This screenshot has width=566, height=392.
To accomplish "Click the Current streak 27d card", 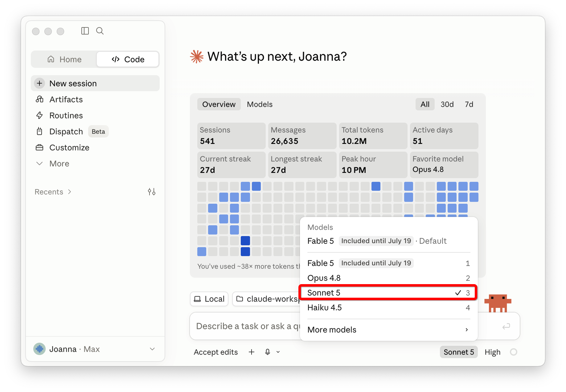I will [x=231, y=165].
